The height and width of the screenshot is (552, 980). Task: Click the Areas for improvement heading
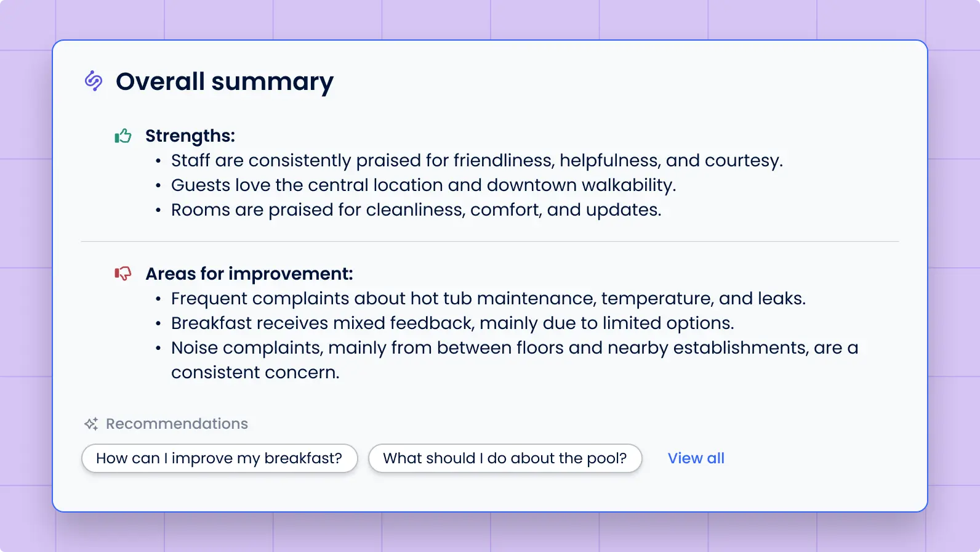[x=249, y=274]
